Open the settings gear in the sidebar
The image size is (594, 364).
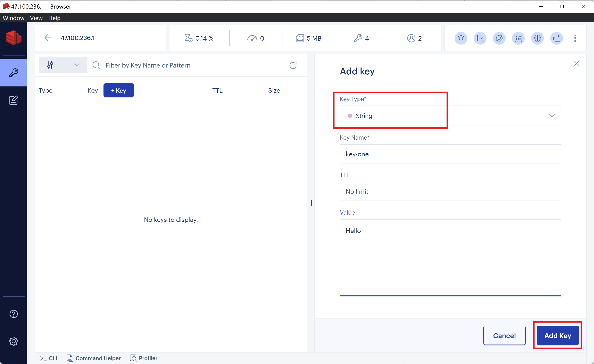[13, 341]
